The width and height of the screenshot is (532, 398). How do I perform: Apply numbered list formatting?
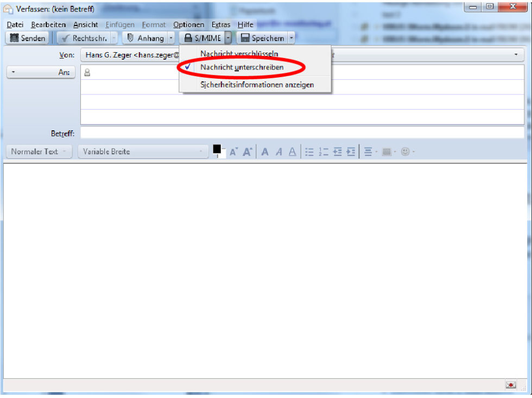click(324, 152)
